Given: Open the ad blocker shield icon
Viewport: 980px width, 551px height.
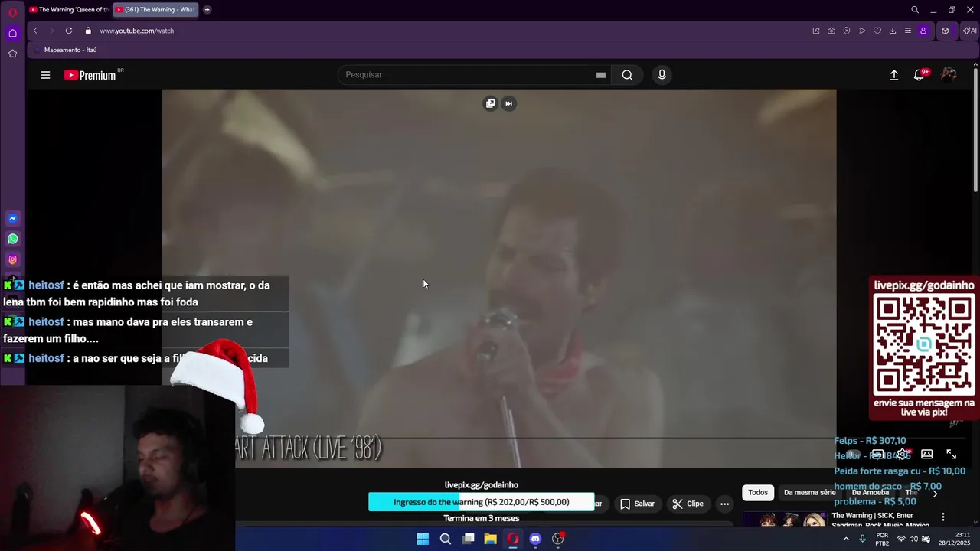Looking at the screenshot, I should (x=847, y=31).
